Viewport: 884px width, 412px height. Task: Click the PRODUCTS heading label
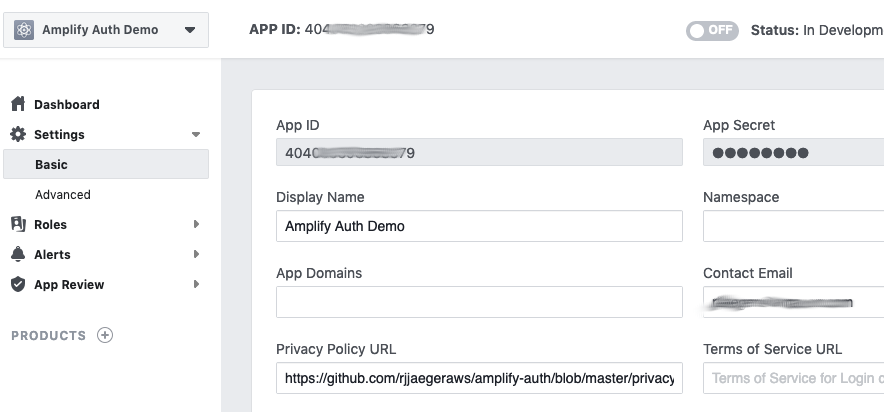48,336
